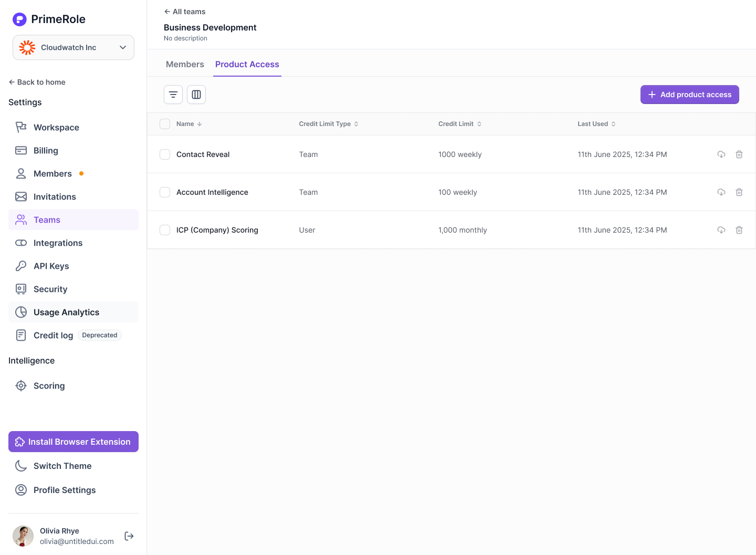
Task: Click the logout icon beside Olivia Rhye
Action: pyautogui.click(x=129, y=536)
